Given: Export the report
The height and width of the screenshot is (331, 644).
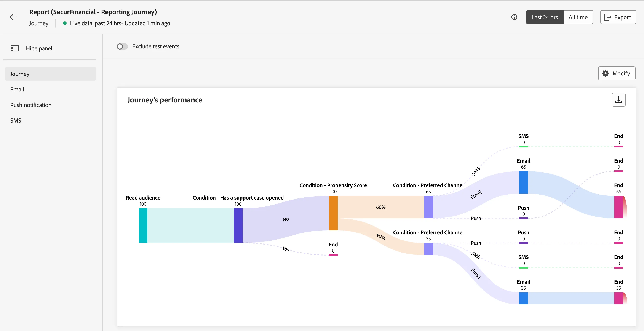Looking at the screenshot, I should 618,17.
